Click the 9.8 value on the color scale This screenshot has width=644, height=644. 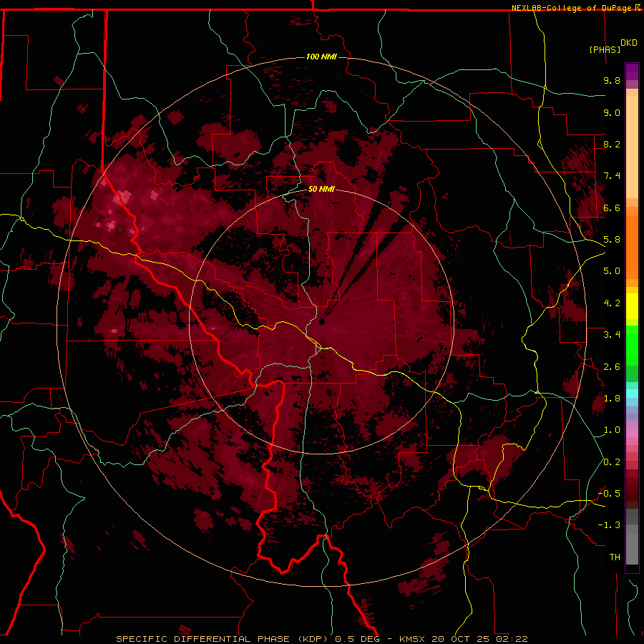pos(612,80)
